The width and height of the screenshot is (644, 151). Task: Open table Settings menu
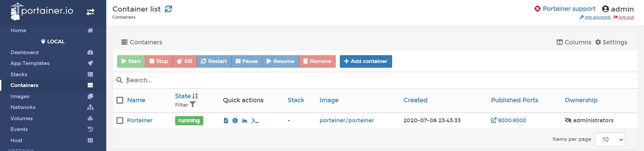click(611, 42)
